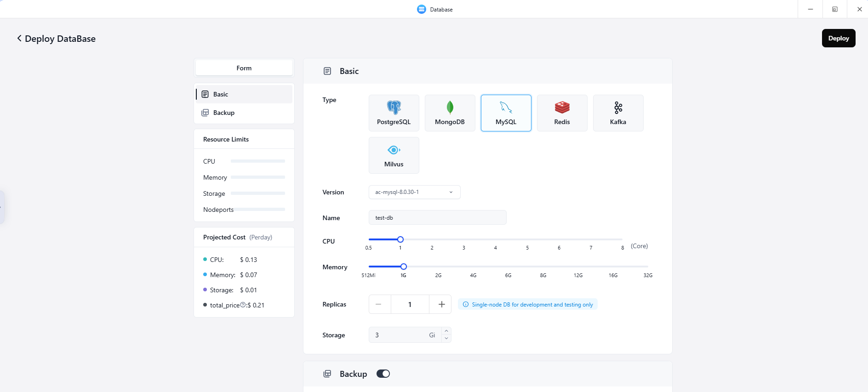
Task: Switch to the Form tab
Action: coord(244,68)
